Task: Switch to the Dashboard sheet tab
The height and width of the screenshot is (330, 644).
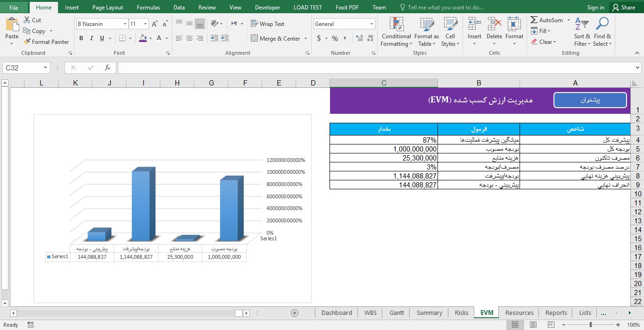Action: click(x=337, y=313)
